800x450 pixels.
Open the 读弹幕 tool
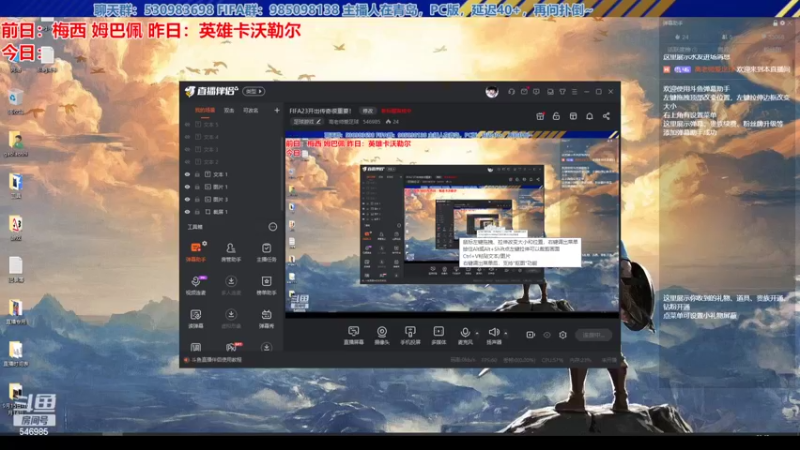[x=195, y=318]
